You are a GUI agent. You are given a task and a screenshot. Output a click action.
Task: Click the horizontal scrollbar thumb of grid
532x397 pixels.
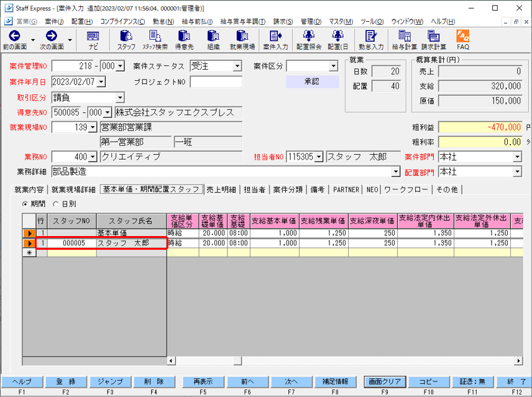(238, 361)
